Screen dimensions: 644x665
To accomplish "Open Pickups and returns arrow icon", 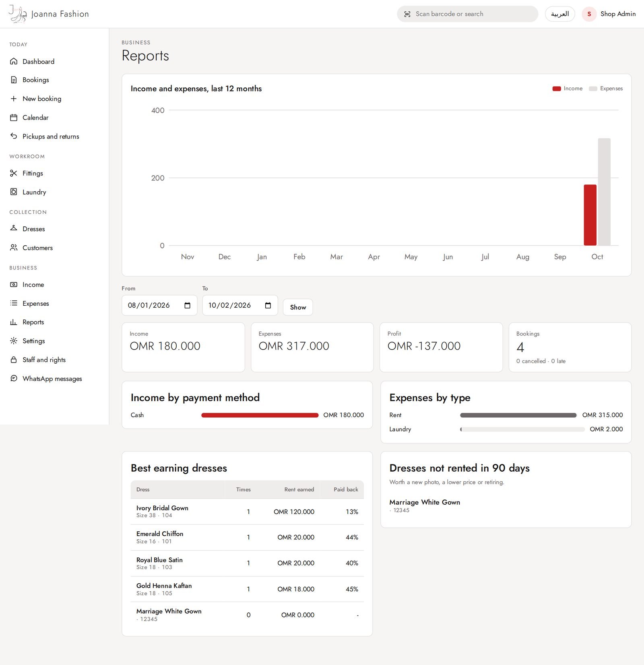I will [x=14, y=136].
